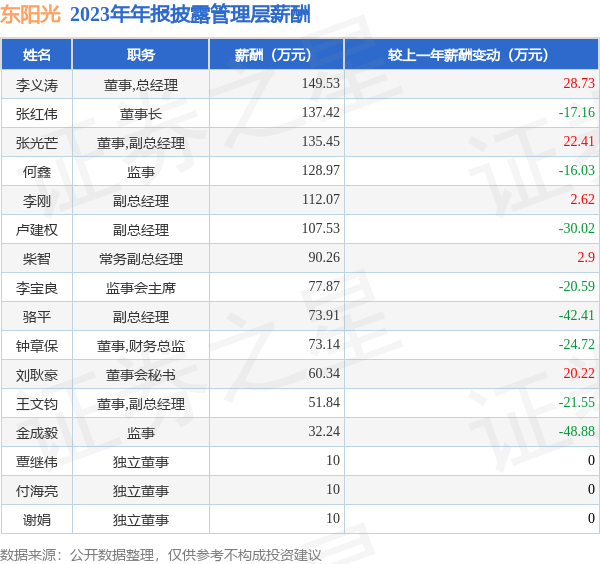600x564 pixels.
Task: Click the name 覃继伟
Action: pyautogui.click(x=37, y=462)
